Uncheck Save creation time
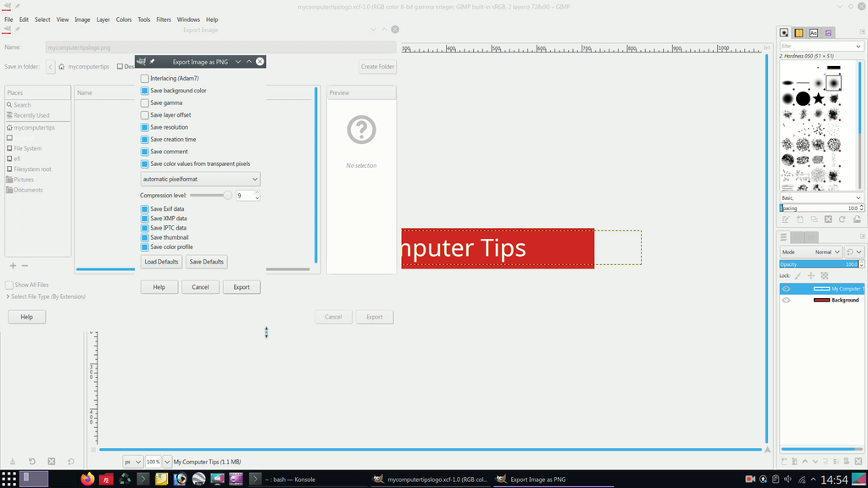 point(144,140)
